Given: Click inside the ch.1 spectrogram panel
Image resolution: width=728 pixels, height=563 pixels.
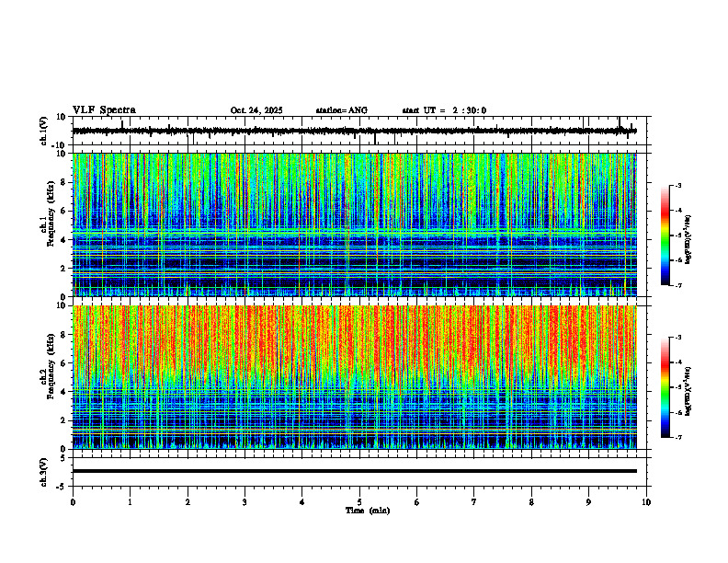Looking at the screenshot, I should 354,224.
